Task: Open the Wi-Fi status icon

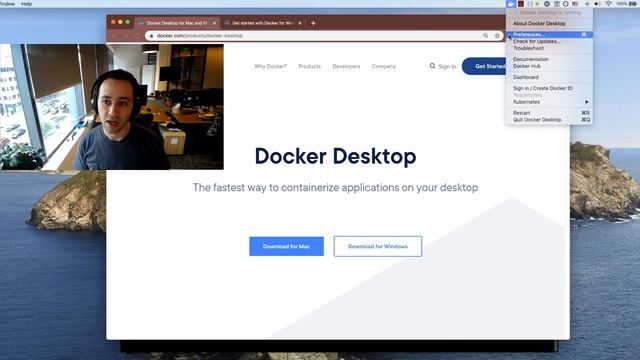Action: click(609, 4)
